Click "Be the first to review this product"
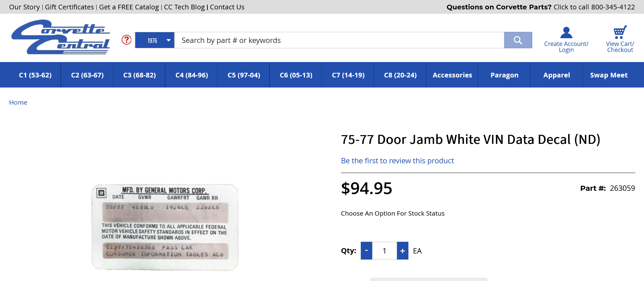 (397, 161)
